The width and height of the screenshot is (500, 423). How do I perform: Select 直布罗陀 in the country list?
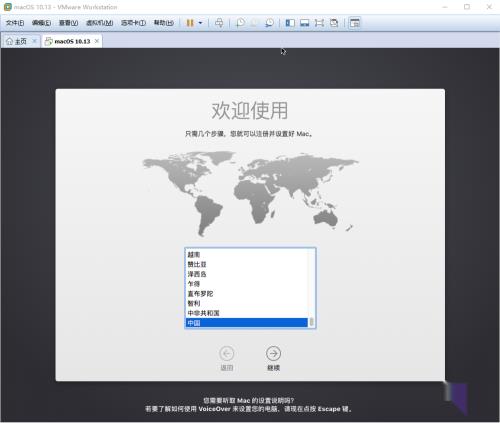pyautogui.click(x=247, y=294)
